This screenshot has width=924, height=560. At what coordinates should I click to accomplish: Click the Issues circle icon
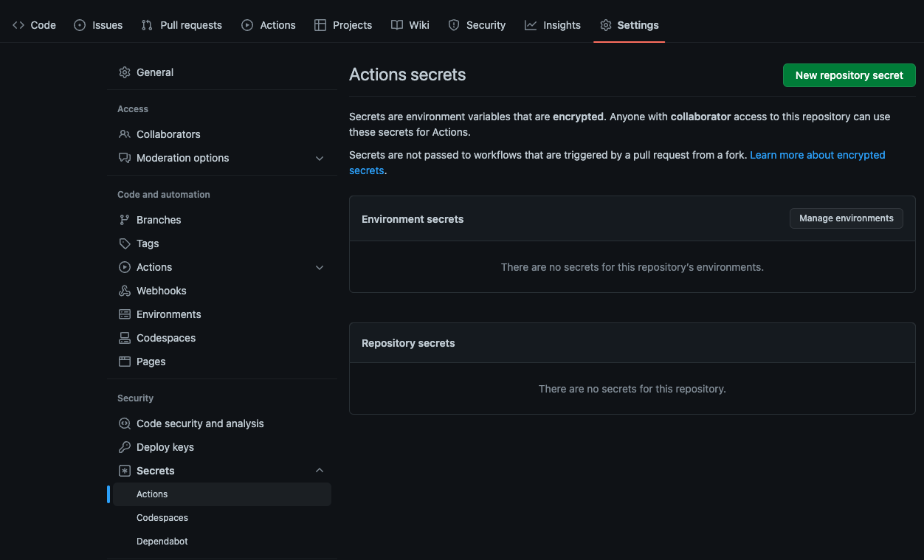80,25
